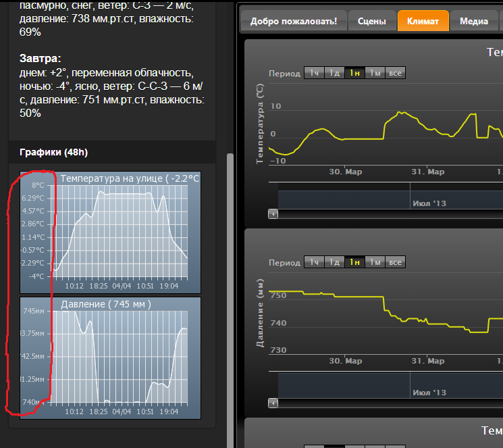Choose 1н period on temperature chart
Image resolution: width=503 pixels, height=448 pixels.
354,73
